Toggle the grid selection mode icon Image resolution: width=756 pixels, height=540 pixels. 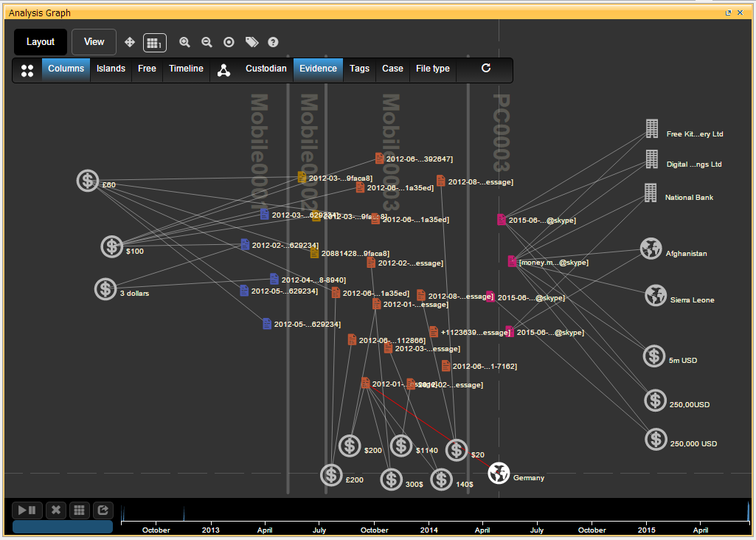click(x=155, y=43)
